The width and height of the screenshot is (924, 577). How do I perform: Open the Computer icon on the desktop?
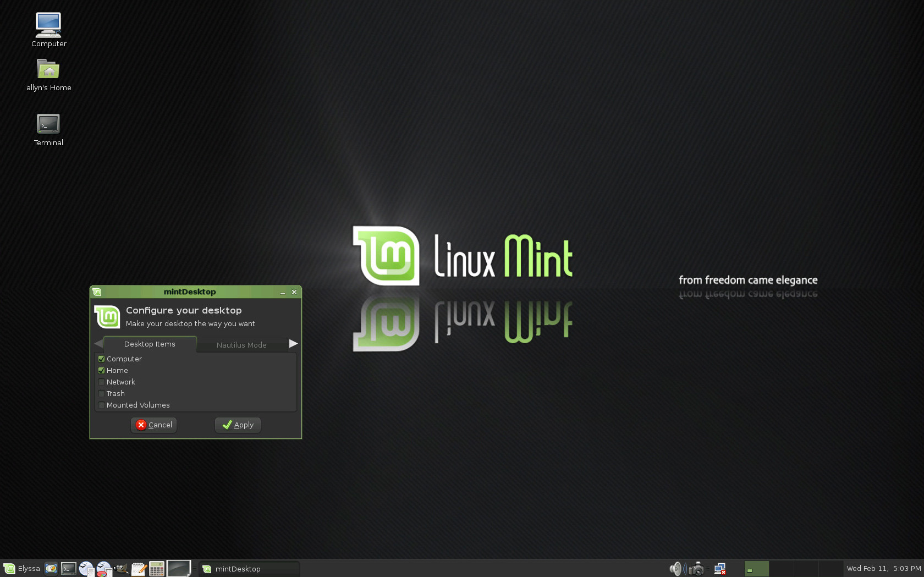pos(48,25)
